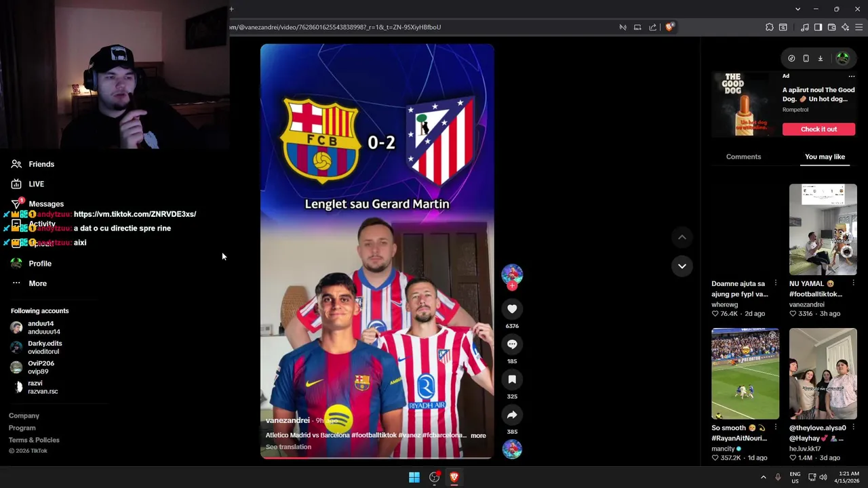
Task: Click the microphone tray icon
Action: click(x=778, y=477)
